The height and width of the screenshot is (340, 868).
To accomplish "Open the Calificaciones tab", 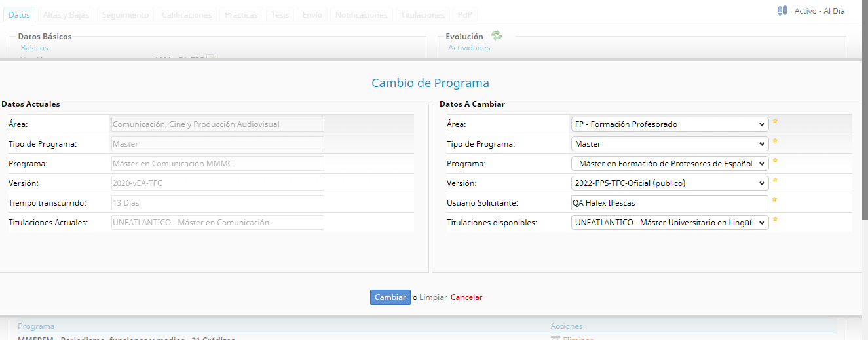I will (x=187, y=14).
